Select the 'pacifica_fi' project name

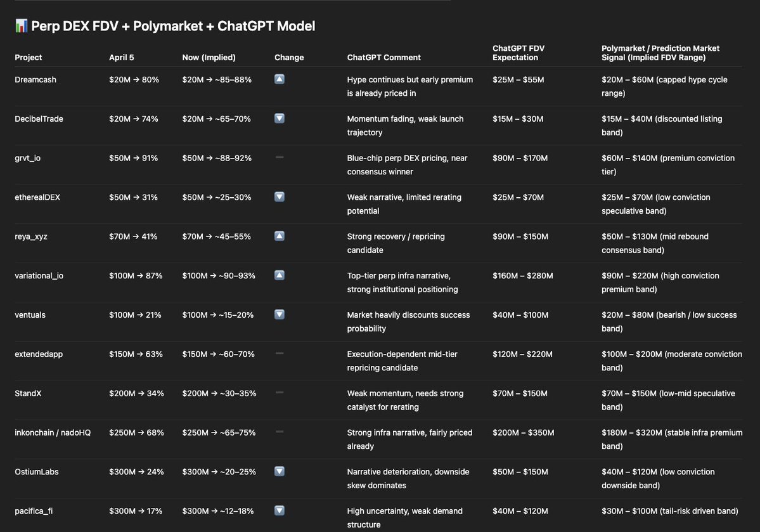[x=34, y=511]
